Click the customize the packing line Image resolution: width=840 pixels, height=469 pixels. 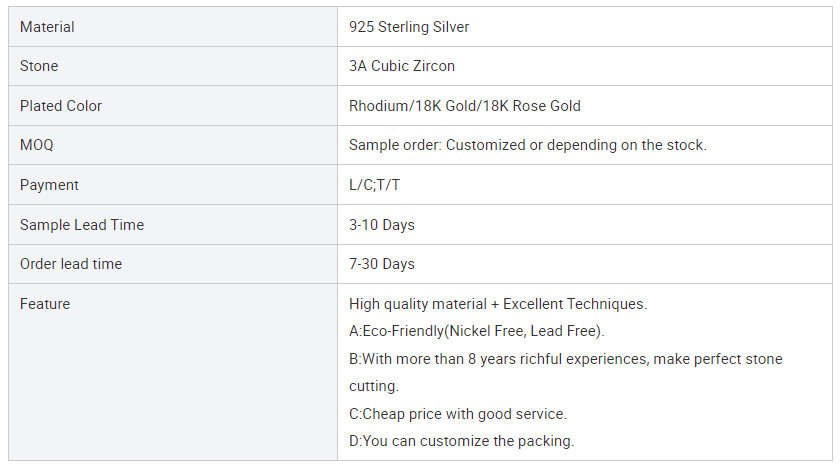pyautogui.click(x=461, y=441)
